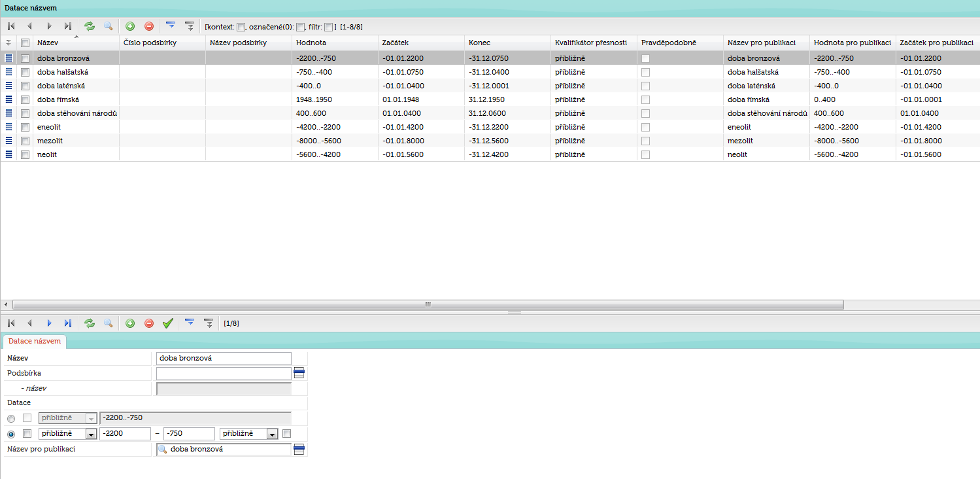Toggle the kontext checkbox

coord(241,27)
